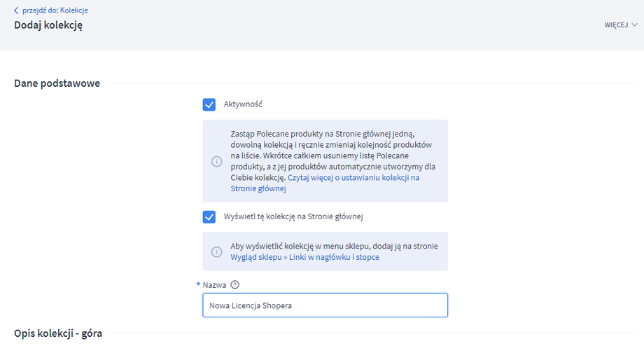This screenshot has width=644, height=346.
Task: Click the Wyświetl tę kolekcję label text
Action: 293,216
